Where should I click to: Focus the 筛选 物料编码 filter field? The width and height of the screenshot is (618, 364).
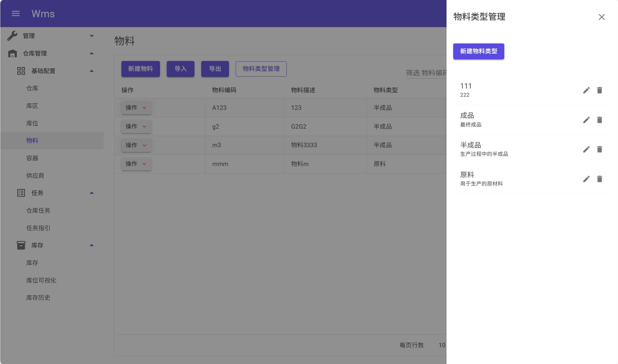[426, 73]
